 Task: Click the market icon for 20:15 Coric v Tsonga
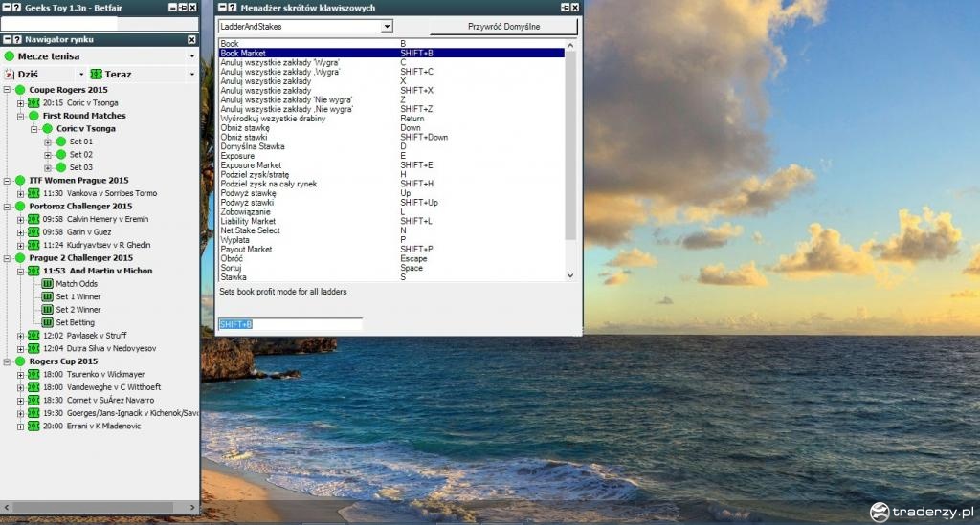[x=33, y=102]
